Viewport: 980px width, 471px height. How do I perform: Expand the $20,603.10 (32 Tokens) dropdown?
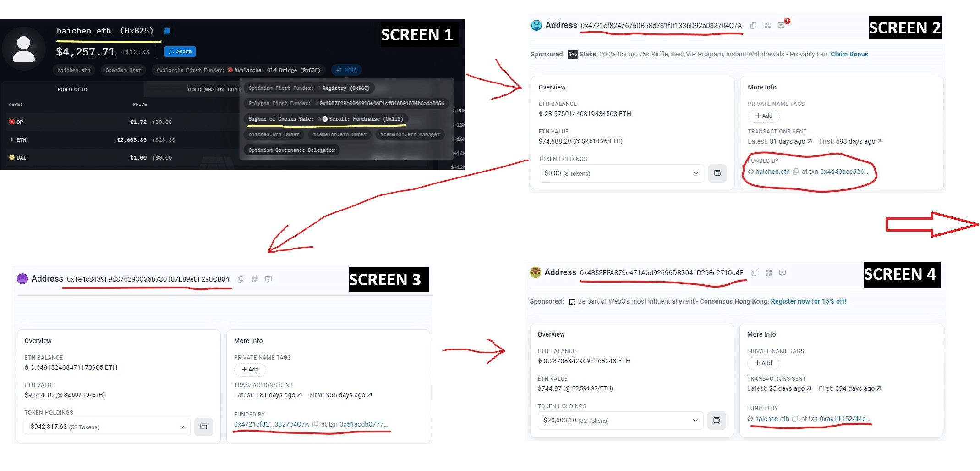[x=620, y=421]
